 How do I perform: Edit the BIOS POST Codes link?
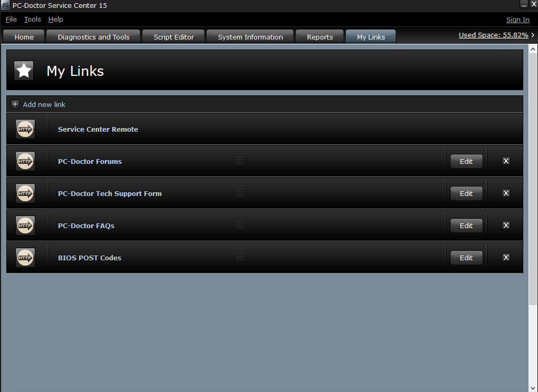466,258
